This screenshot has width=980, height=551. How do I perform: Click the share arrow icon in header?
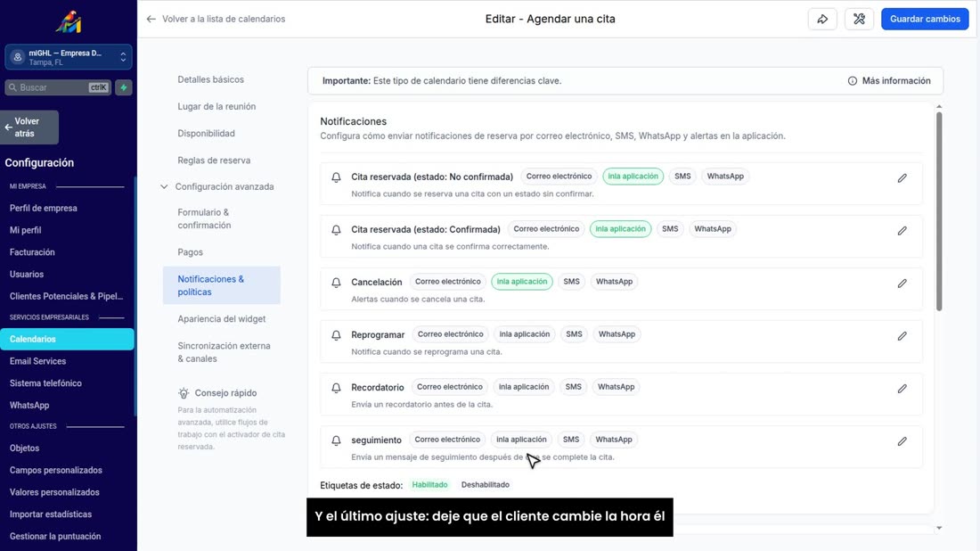point(822,19)
